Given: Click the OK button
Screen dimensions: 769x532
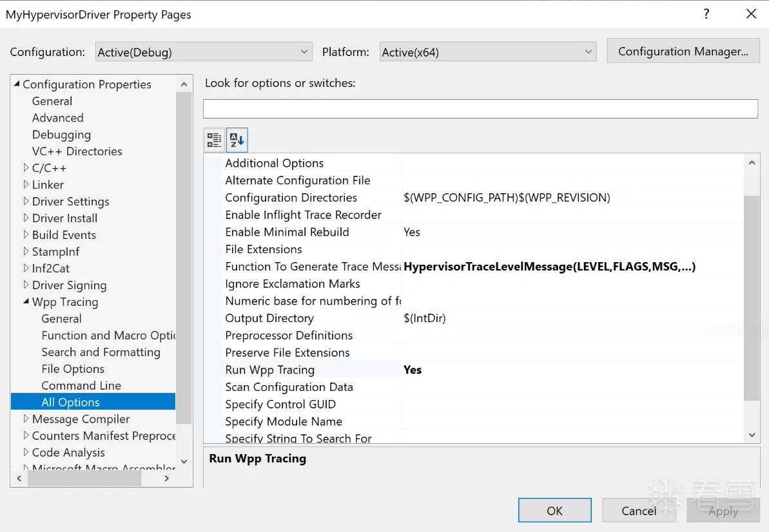Looking at the screenshot, I should 555,511.
